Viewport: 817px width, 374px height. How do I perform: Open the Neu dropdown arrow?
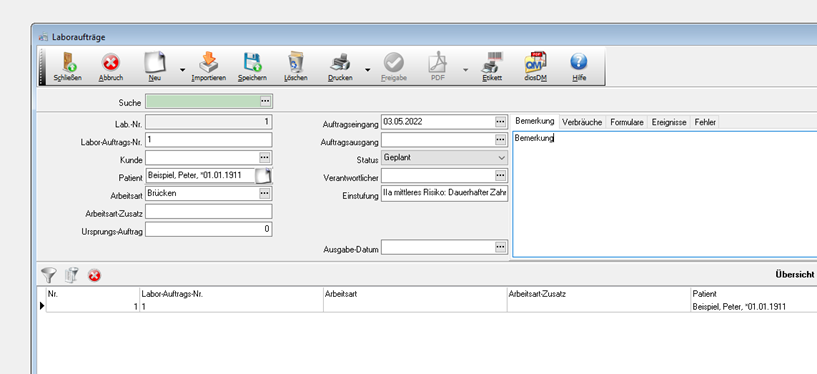(x=182, y=69)
